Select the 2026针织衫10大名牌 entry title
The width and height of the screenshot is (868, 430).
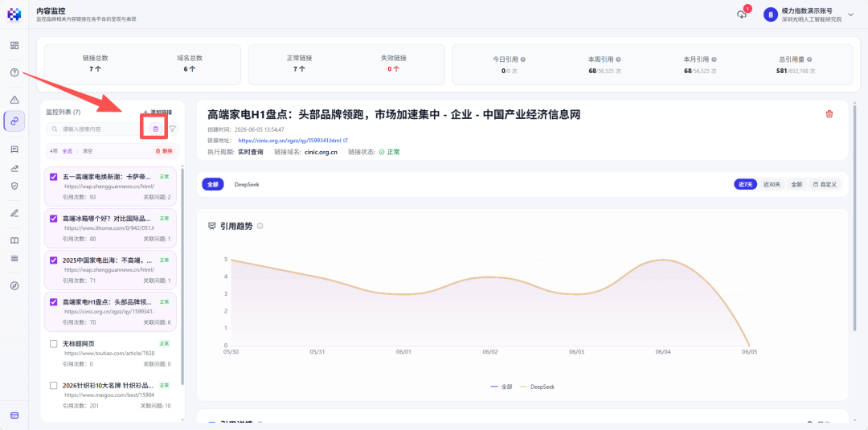[x=108, y=385]
